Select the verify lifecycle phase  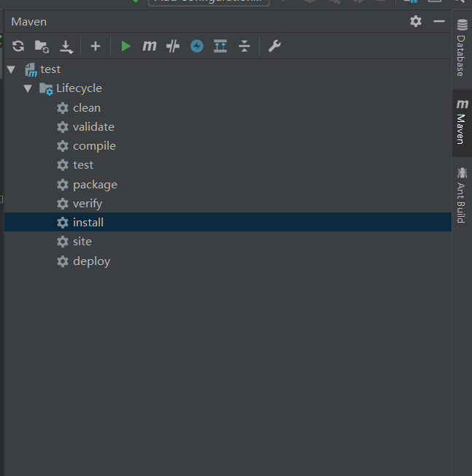tap(228, 204)
